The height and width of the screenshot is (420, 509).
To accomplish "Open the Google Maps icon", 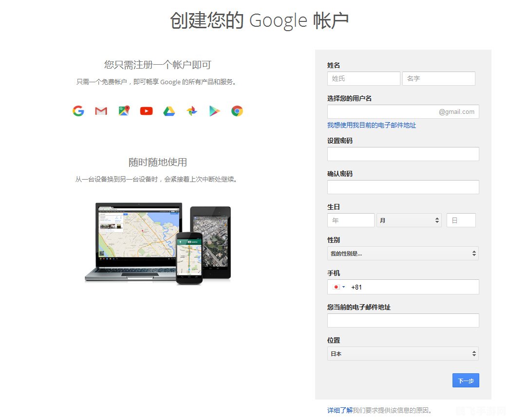I will tap(123, 110).
